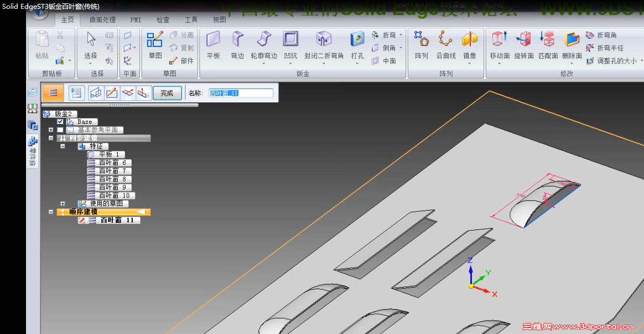
Task: Open the 曲面处理 ribbon tab
Action: tap(103, 20)
